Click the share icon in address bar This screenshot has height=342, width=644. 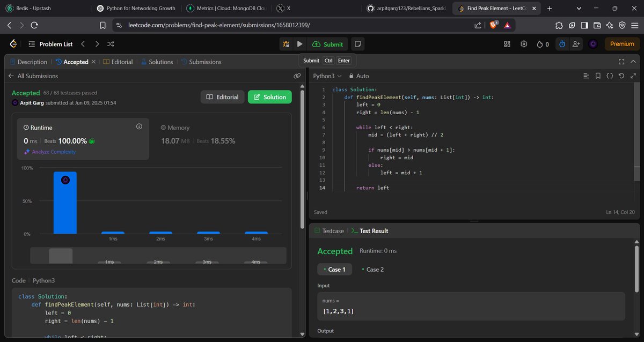(x=478, y=25)
